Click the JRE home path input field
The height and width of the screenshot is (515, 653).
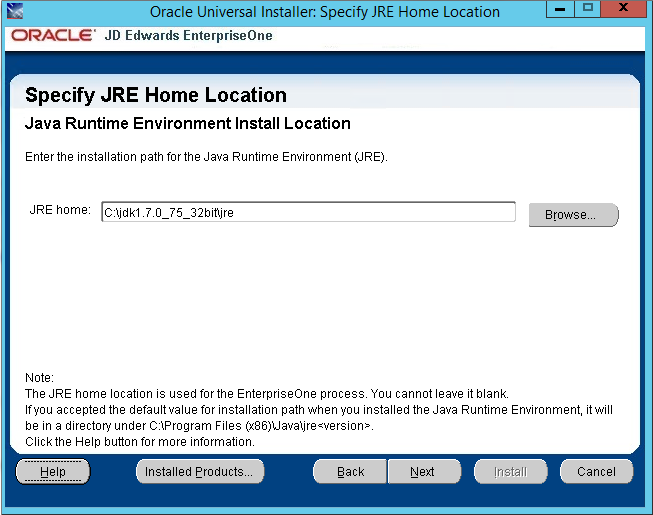(308, 212)
